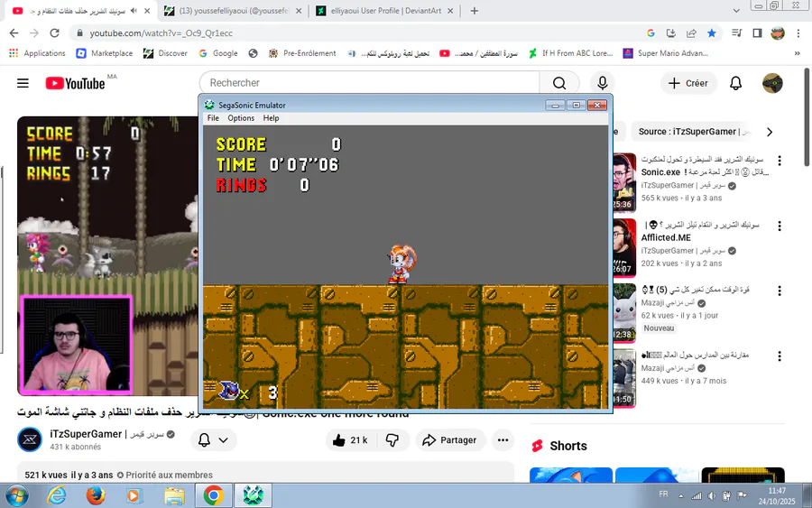
Task: Open the File menu in SegaSonic Emulator
Action: (213, 118)
